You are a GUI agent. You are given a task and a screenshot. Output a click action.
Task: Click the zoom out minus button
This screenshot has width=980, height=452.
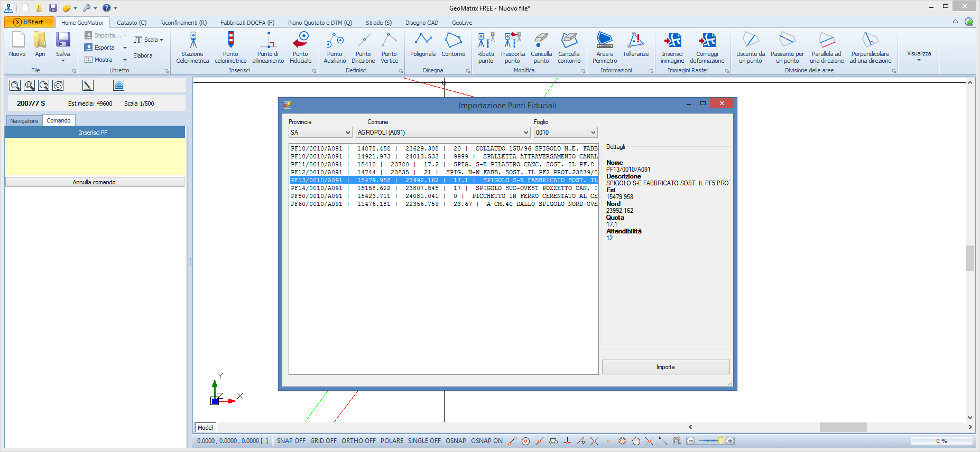(691, 441)
